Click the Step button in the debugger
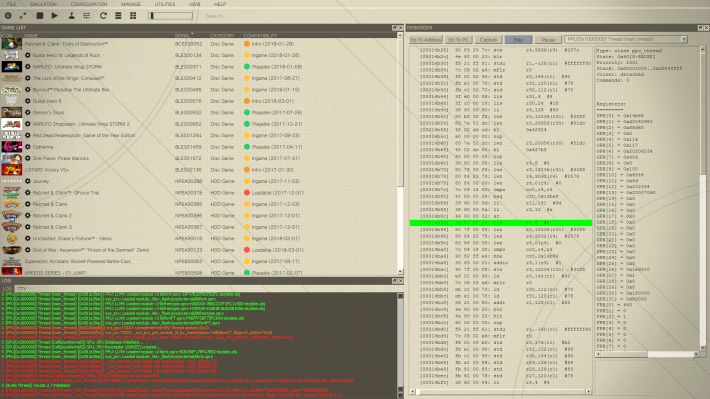Screen dimensions: 710x399 coord(518,40)
